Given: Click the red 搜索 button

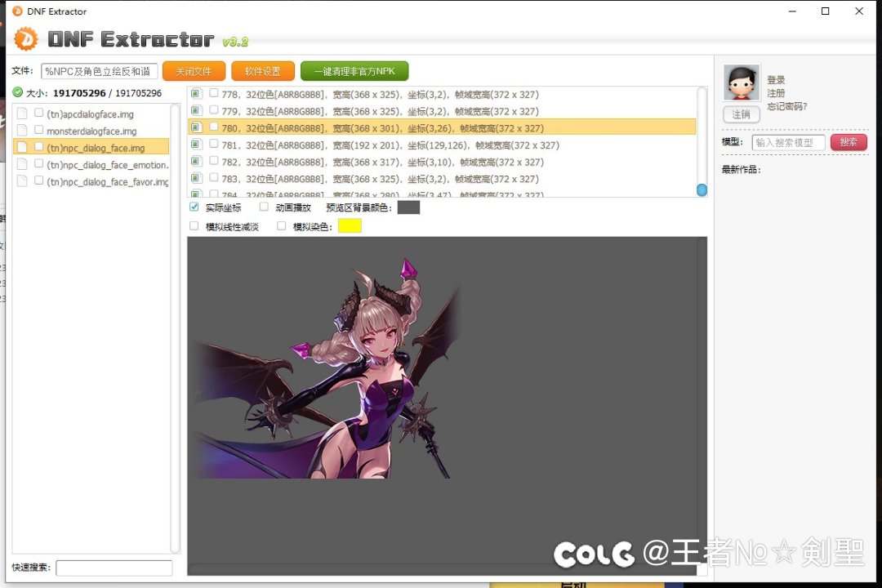Looking at the screenshot, I should pyautogui.click(x=849, y=142).
